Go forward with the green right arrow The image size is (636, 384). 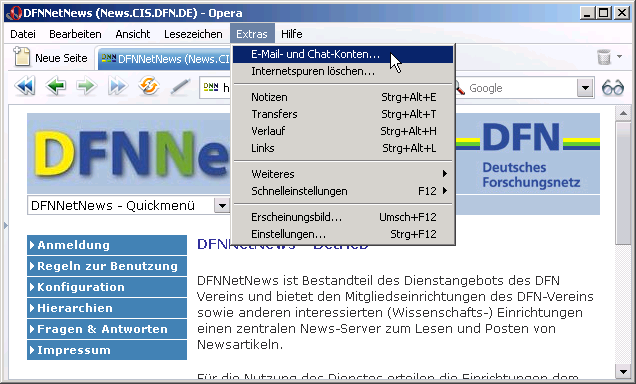(x=86, y=86)
